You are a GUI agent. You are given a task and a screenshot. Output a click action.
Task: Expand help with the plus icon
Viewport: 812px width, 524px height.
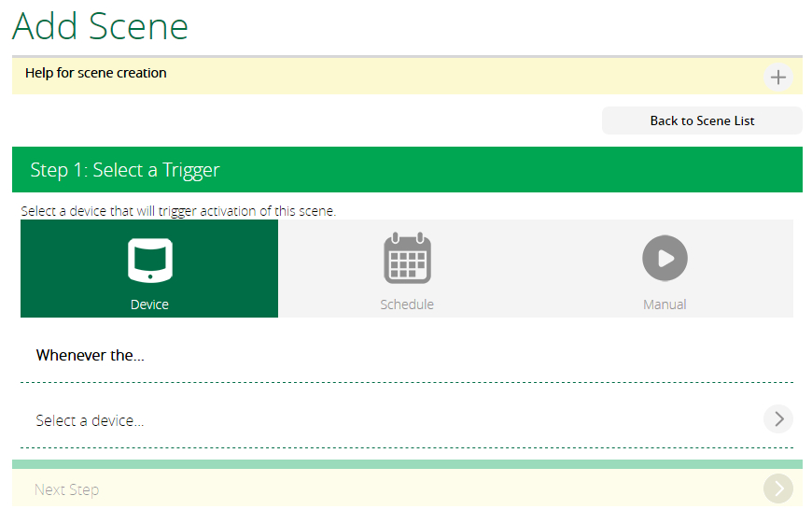click(777, 78)
